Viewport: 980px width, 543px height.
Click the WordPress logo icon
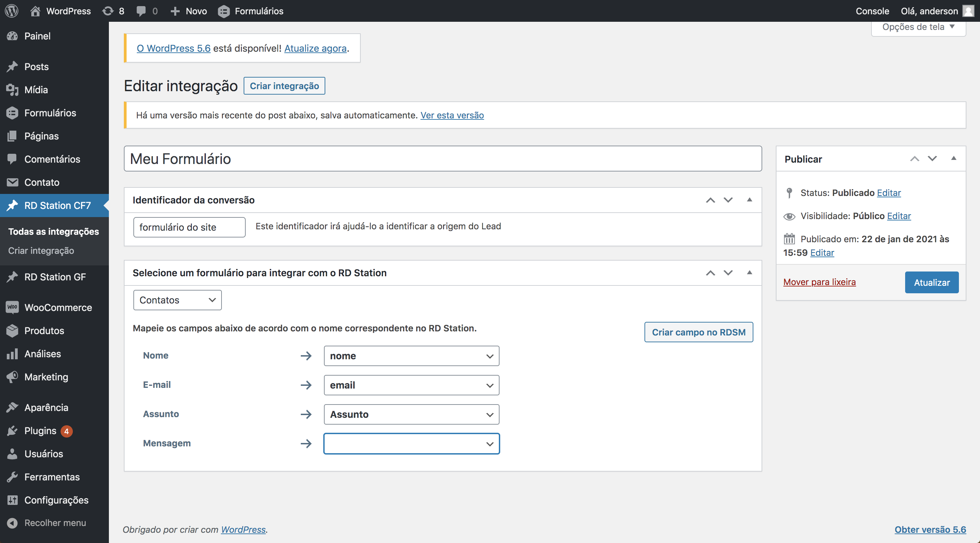pyautogui.click(x=12, y=11)
